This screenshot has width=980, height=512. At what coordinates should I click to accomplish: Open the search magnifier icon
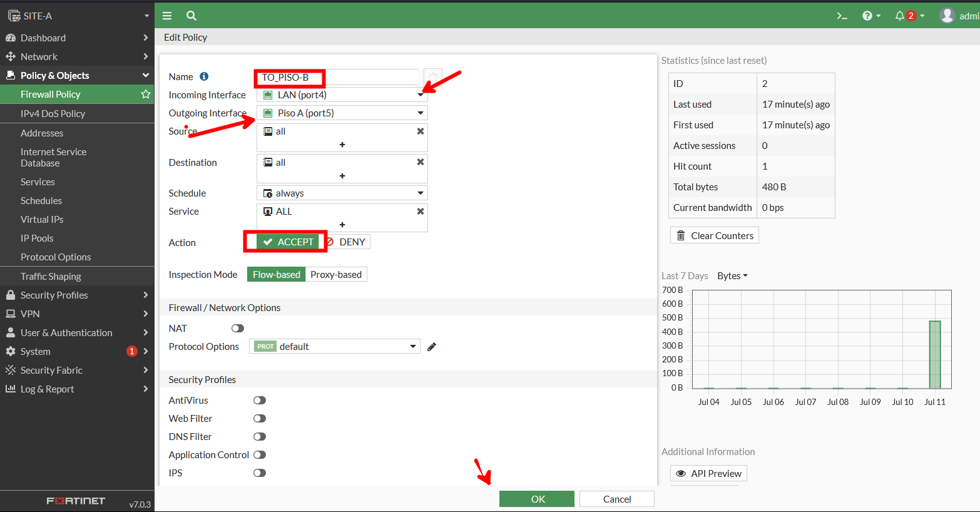191,16
